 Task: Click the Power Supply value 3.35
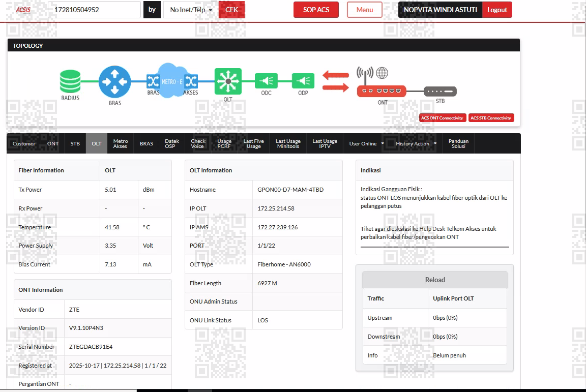pos(110,246)
